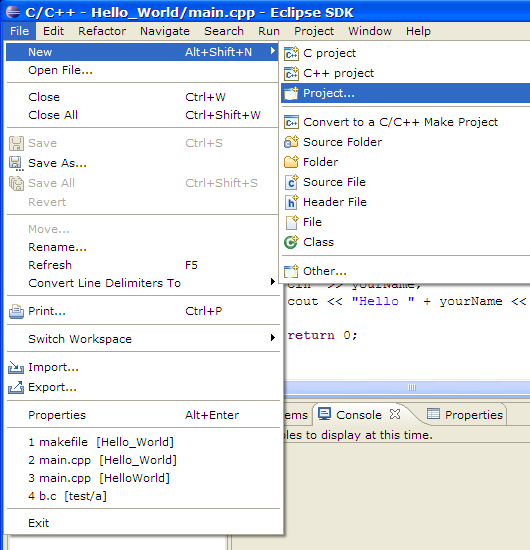Select the Header File label
The image size is (530, 550).
pos(335,202)
